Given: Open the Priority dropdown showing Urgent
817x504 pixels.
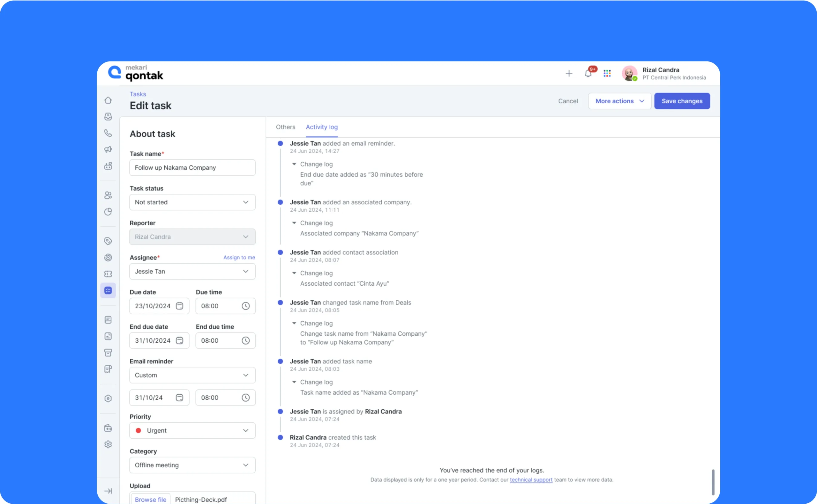Looking at the screenshot, I should tap(192, 430).
